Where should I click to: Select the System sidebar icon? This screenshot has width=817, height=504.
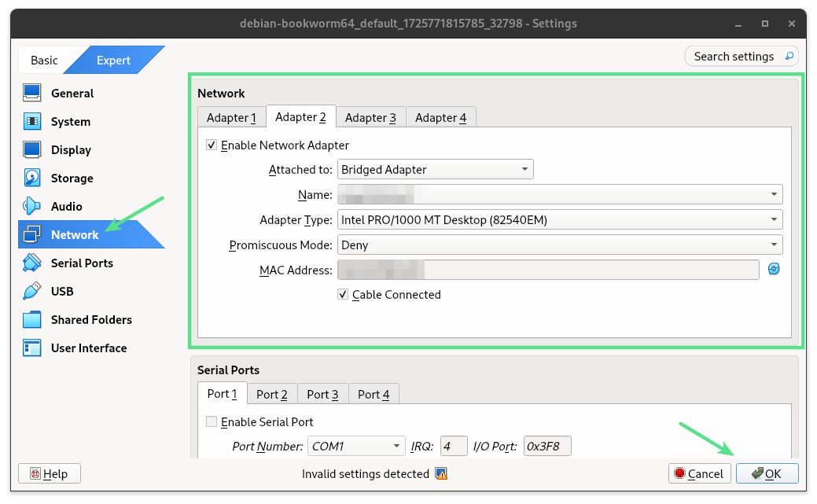[x=31, y=121]
